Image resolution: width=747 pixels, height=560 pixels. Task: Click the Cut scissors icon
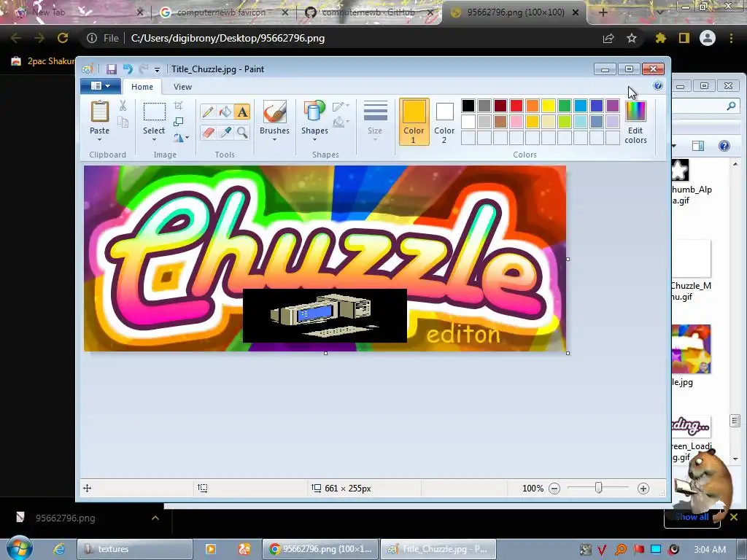pyautogui.click(x=123, y=106)
